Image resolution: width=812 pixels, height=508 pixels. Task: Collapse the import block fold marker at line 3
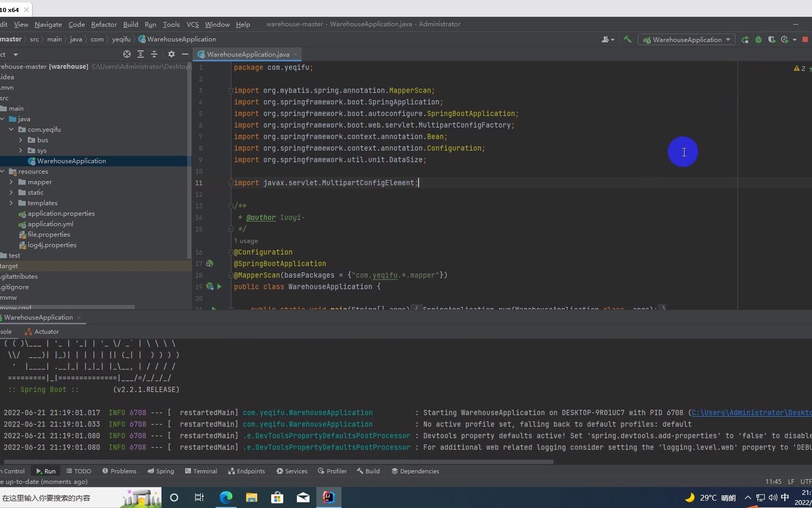[x=231, y=91]
